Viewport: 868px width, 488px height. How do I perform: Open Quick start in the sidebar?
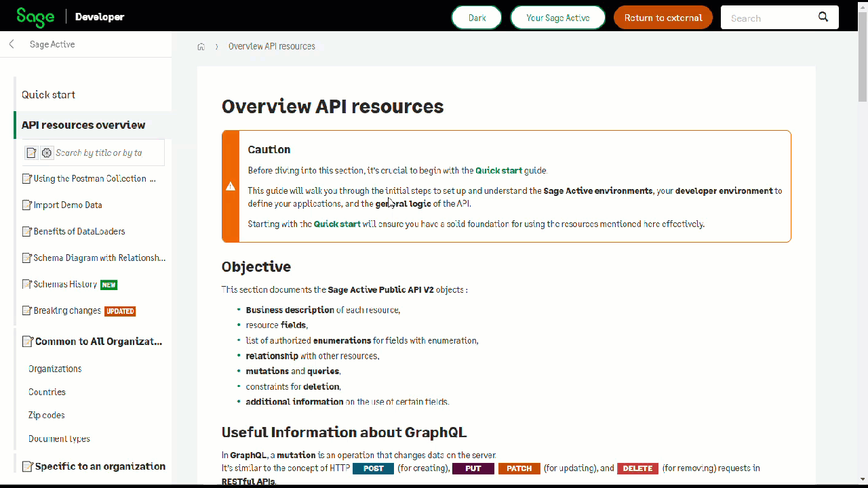click(48, 95)
